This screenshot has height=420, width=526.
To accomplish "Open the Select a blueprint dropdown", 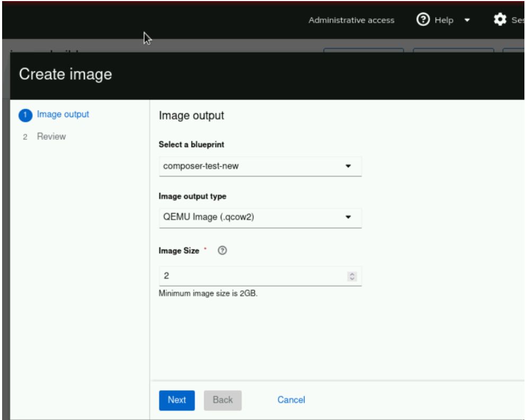I will tap(260, 166).
